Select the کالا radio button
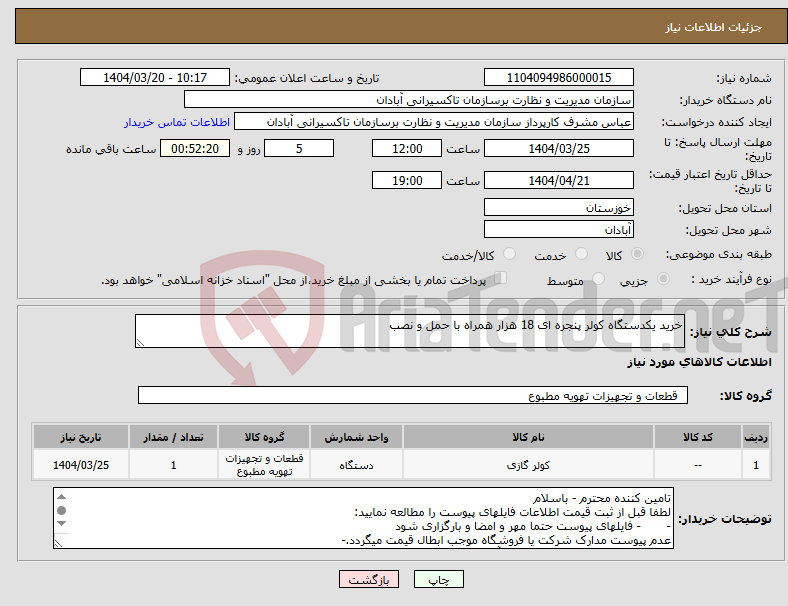Screen dimensions: 788x606 point(637,254)
